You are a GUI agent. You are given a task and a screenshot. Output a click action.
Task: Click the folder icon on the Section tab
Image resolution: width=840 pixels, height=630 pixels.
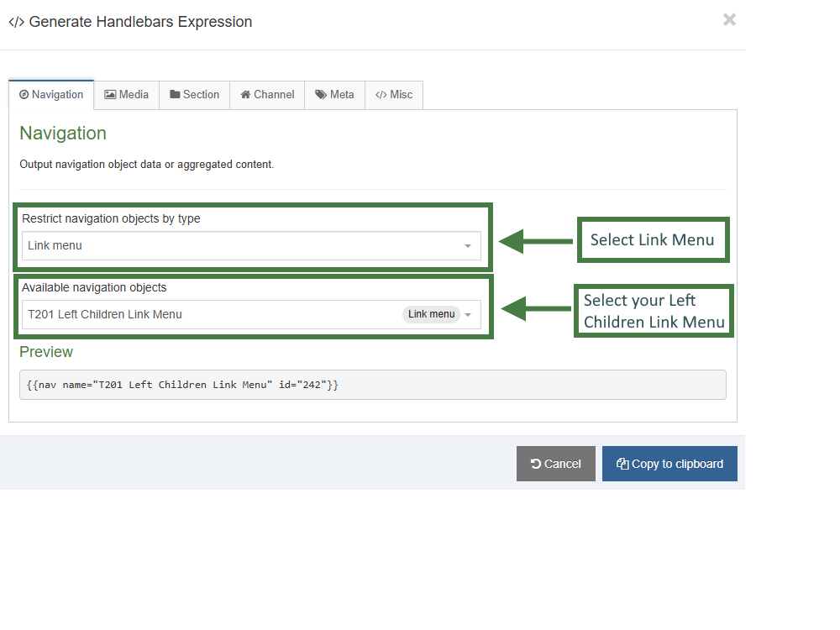click(173, 95)
